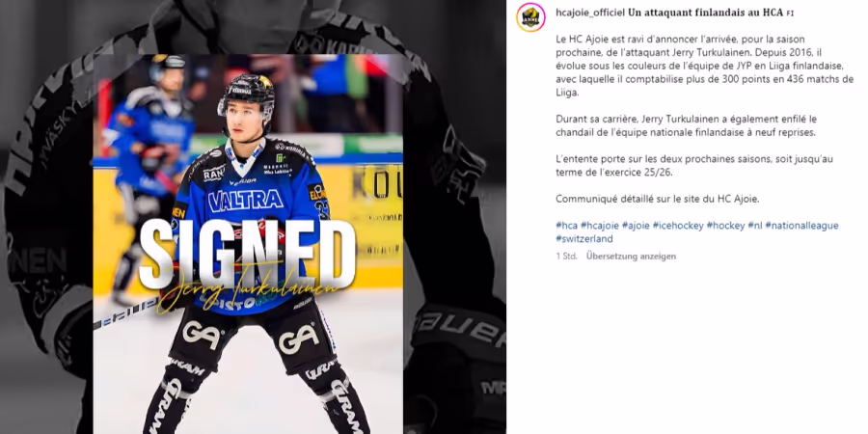Viewport: 868px width, 434px height.
Task: Click the player's helmet in the photo
Action: 247,92
